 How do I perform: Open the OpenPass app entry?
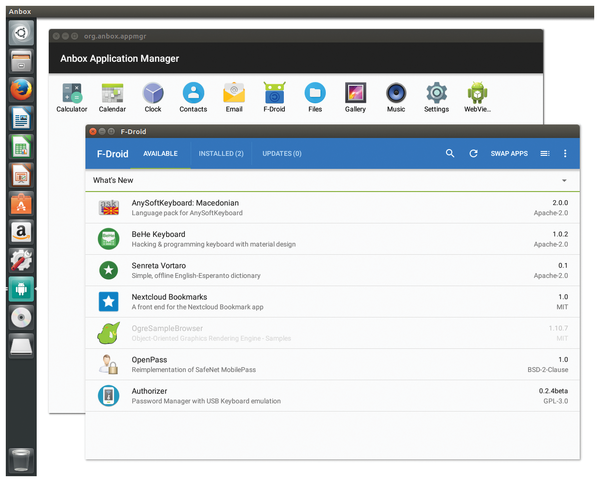coord(332,365)
